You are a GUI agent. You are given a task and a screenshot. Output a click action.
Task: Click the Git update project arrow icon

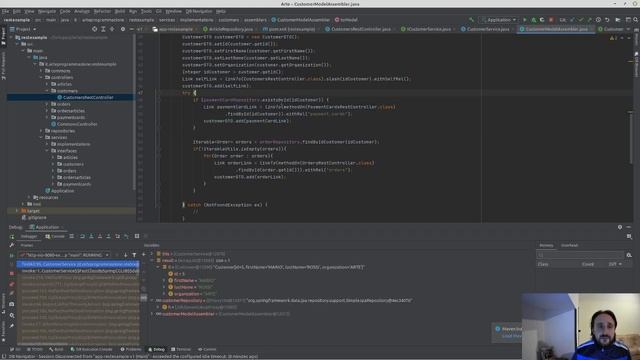click(x=572, y=20)
